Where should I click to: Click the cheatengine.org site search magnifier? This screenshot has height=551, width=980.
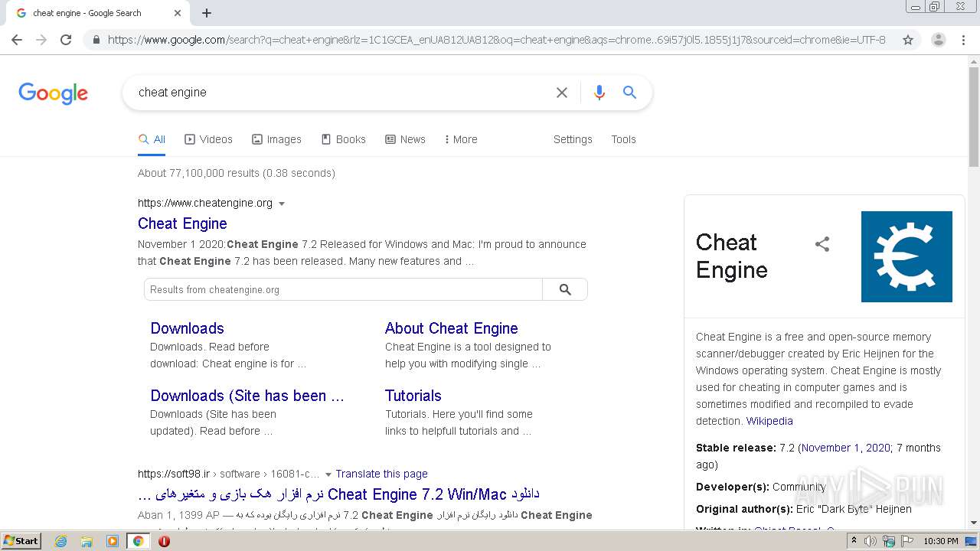pos(565,289)
